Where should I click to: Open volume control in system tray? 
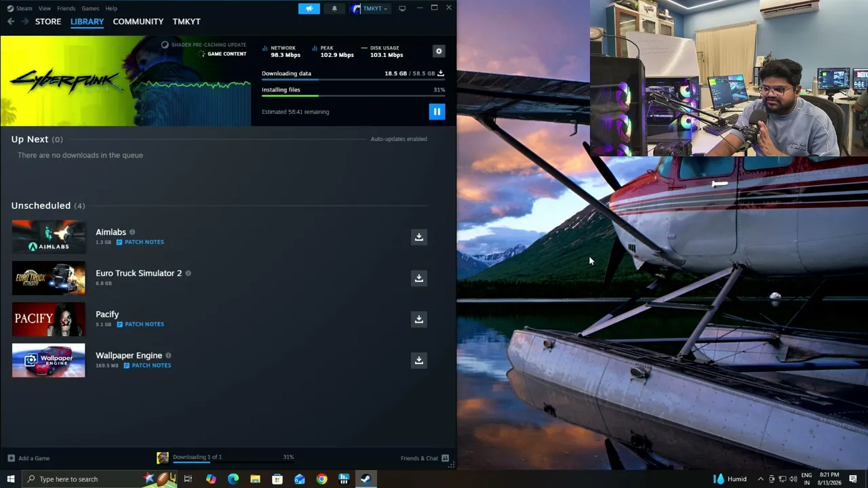[x=793, y=479]
